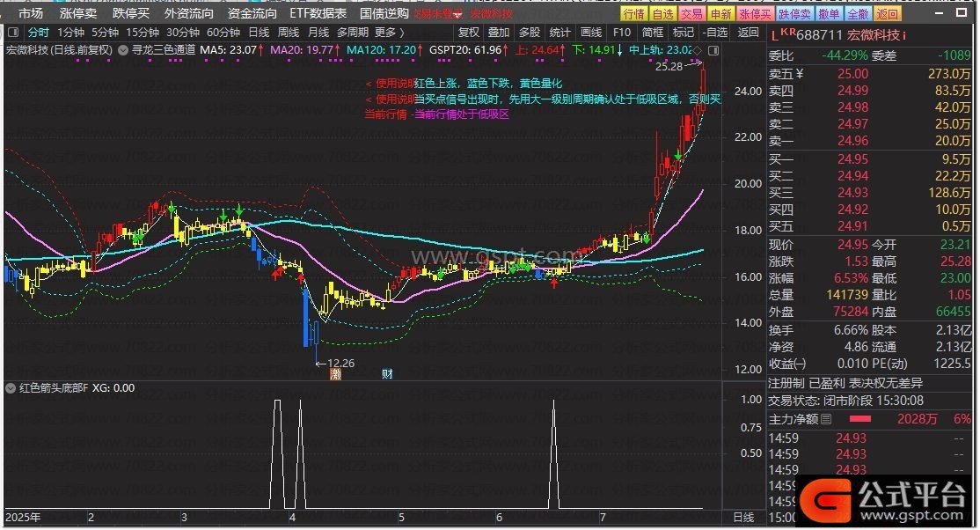Image resolution: width=980 pixels, height=530 pixels.
Task: Click the red 主力净额 flow bar
Action: coord(859,420)
